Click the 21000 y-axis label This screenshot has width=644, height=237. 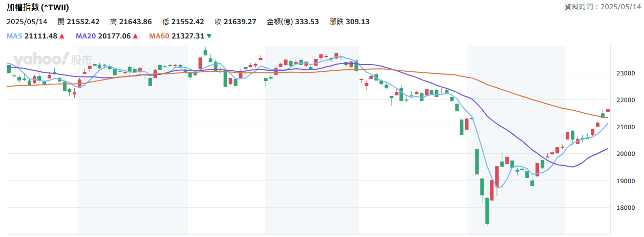coord(625,127)
